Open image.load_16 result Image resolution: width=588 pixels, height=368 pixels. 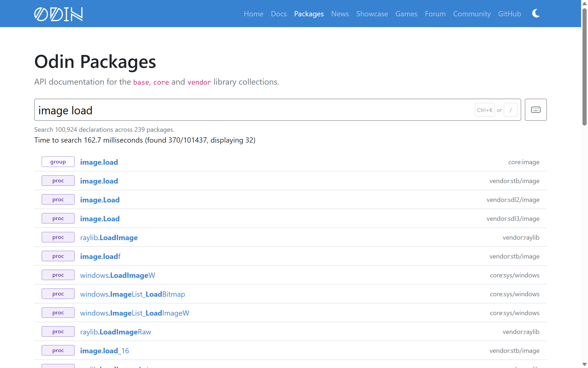coord(105,351)
